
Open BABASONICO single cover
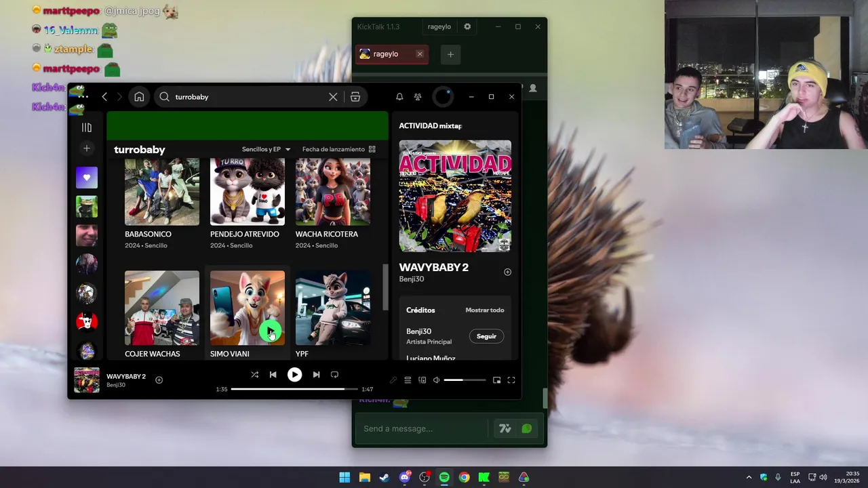(162, 192)
